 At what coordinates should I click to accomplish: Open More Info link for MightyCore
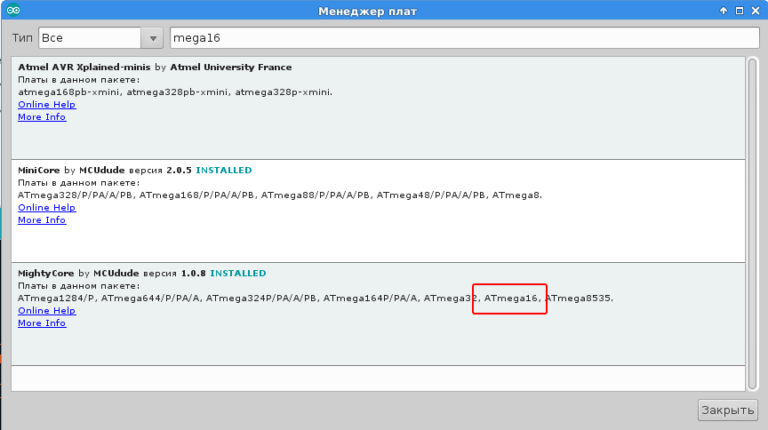coord(41,323)
